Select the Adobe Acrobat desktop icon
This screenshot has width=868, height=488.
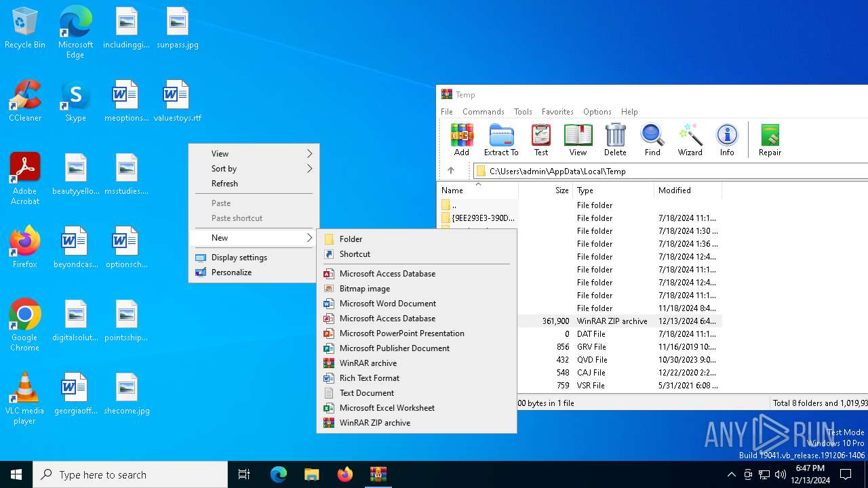coord(25,179)
